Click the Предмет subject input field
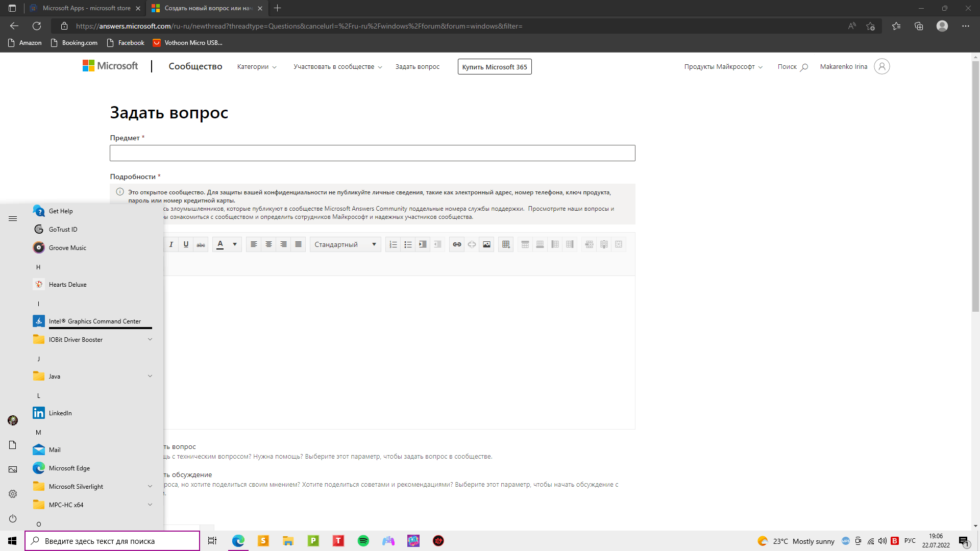980x551 pixels. (372, 153)
